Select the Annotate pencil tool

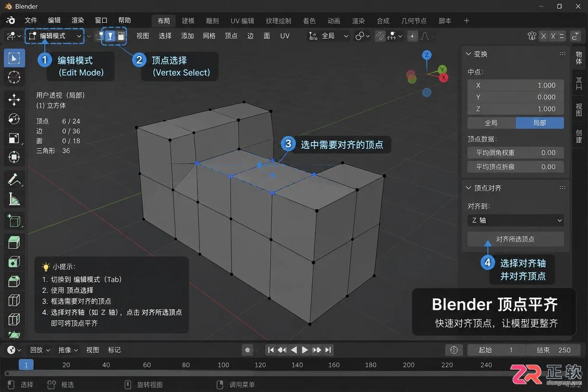14,180
